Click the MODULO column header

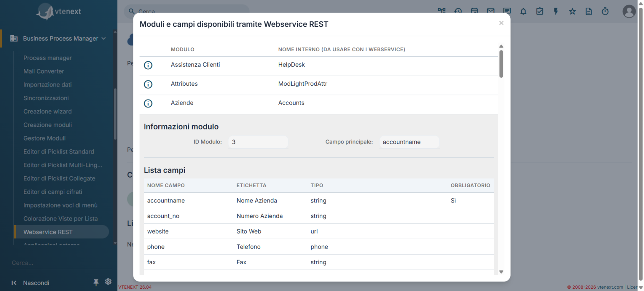click(x=182, y=49)
